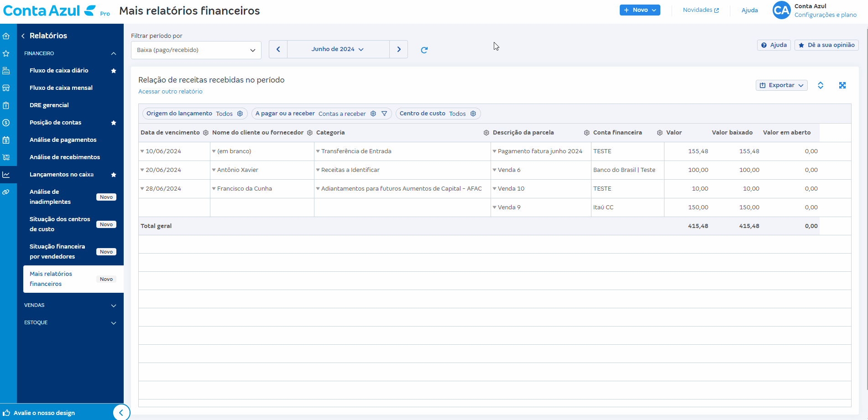868x420 pixels.
Task: Open DRE gerencial report
Action: (x=49, y=105)
